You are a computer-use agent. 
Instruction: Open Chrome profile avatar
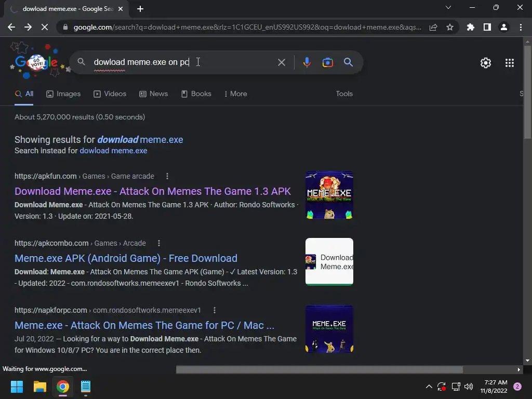coord(504,27)
